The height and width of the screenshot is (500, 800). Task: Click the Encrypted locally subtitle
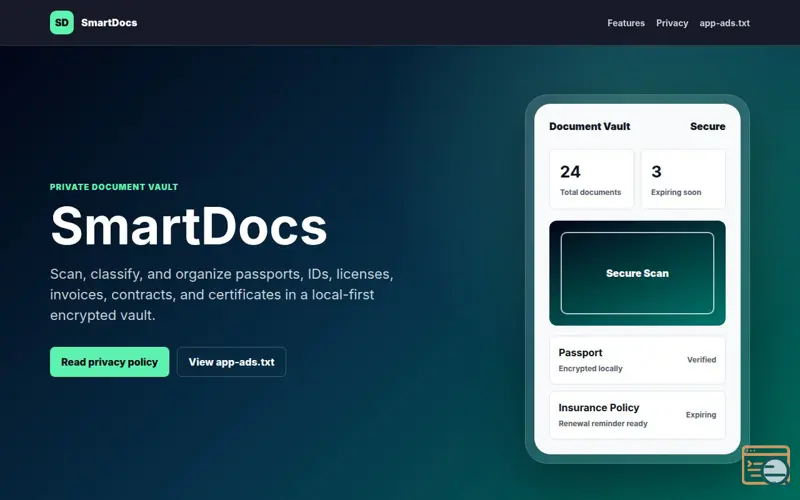pos(590,368)
